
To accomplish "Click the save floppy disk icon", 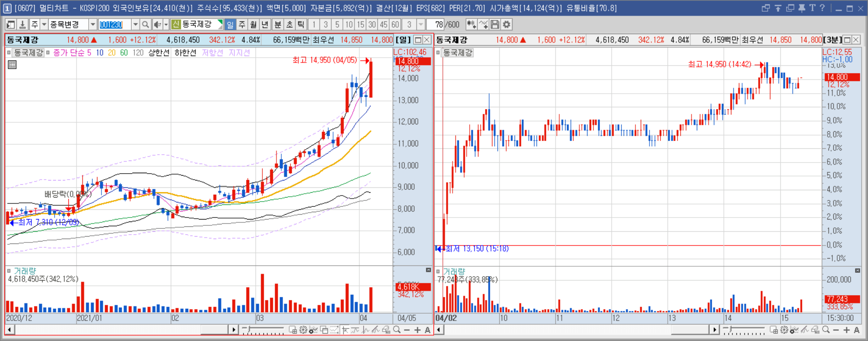I will pyautogui.click(x=495, y=24).
